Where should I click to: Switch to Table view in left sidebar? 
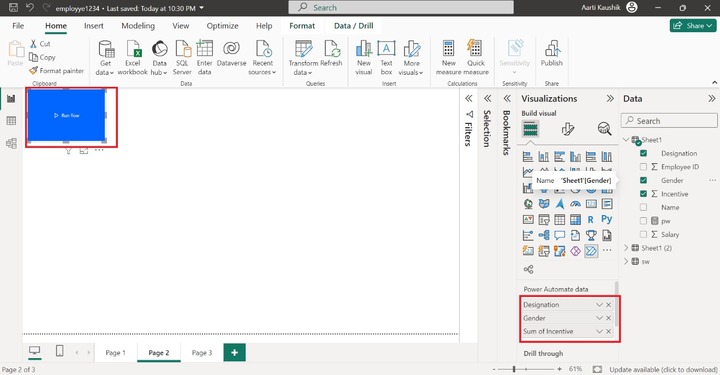point(11,121)
